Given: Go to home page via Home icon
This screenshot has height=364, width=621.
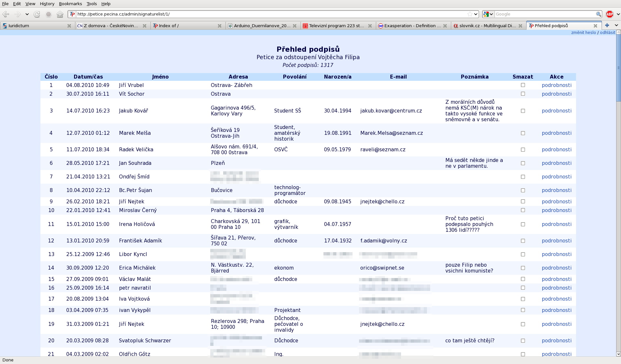Looking at the screenshot, I should pyautogui.click(x=60, y=14).
